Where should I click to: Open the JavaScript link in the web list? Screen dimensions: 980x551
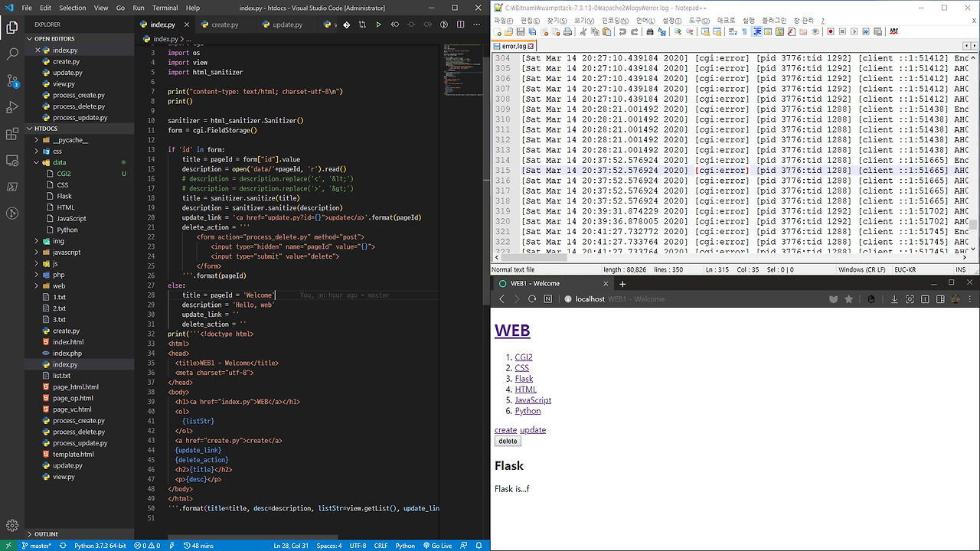point(533,400)
